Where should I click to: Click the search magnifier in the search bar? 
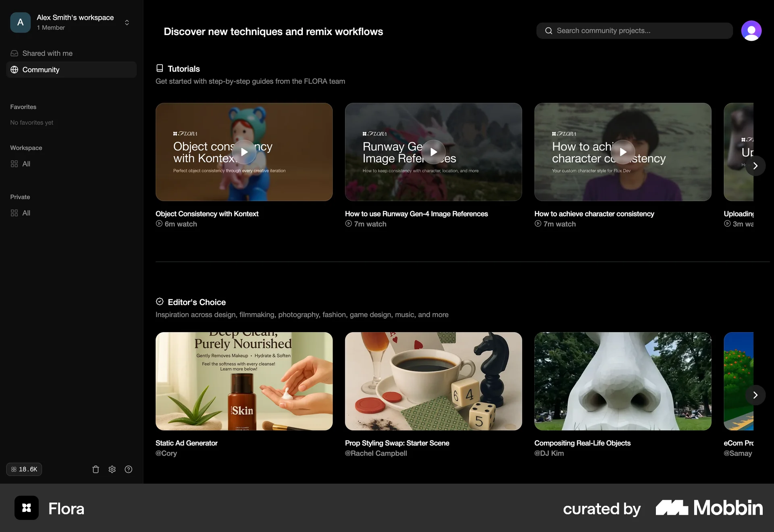click(x=549, y=31)
